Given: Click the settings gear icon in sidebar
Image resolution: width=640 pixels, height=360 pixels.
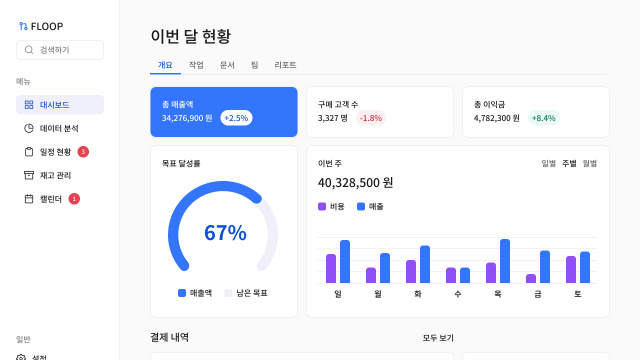Looking at the screenshot, I should (x=21, y=358).
